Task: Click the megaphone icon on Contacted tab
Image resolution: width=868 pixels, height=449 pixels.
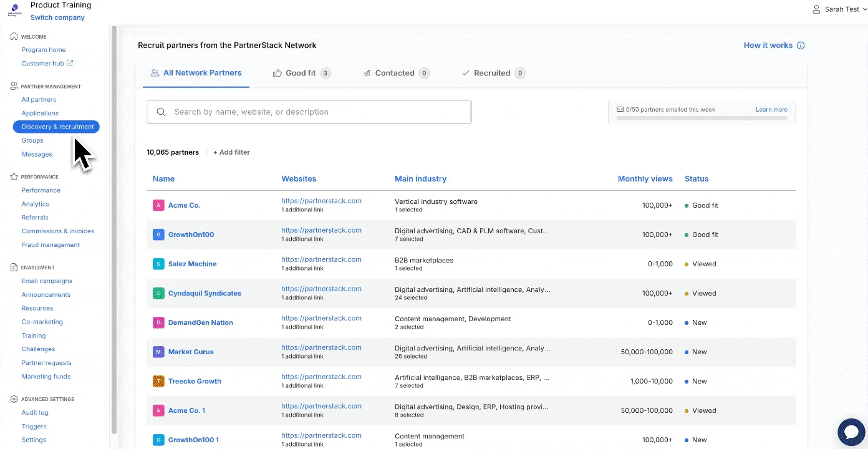Action: pyautogui.click(x=367, y=73)
